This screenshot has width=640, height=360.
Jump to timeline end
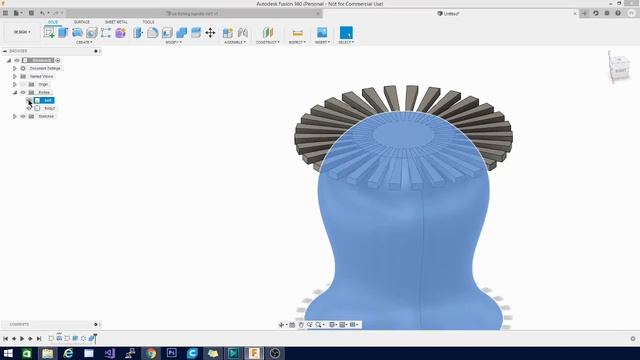click(39, 338)
